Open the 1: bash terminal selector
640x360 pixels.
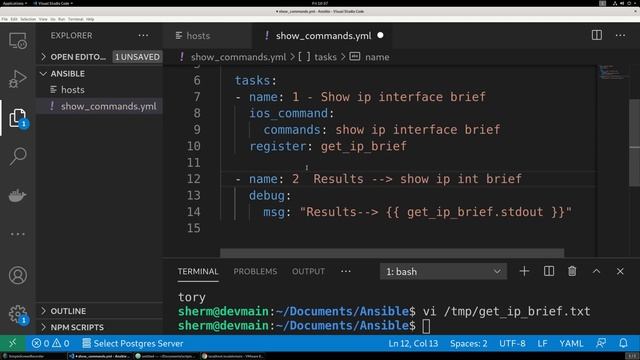coord(443,271)
